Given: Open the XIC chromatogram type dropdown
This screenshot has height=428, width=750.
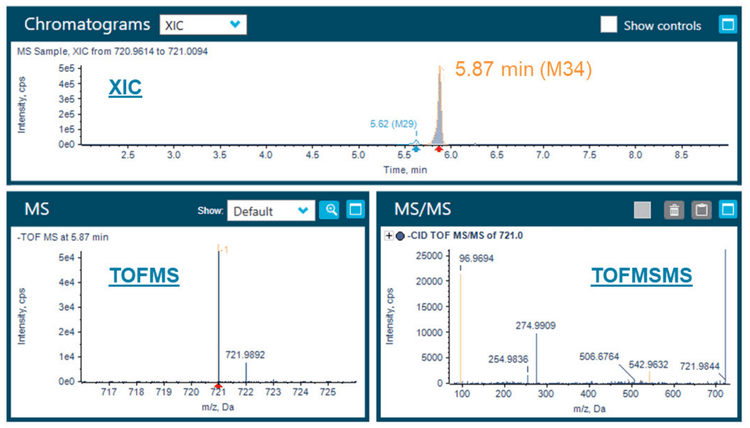Looking at the screenshot, I should tap(202, 24).
